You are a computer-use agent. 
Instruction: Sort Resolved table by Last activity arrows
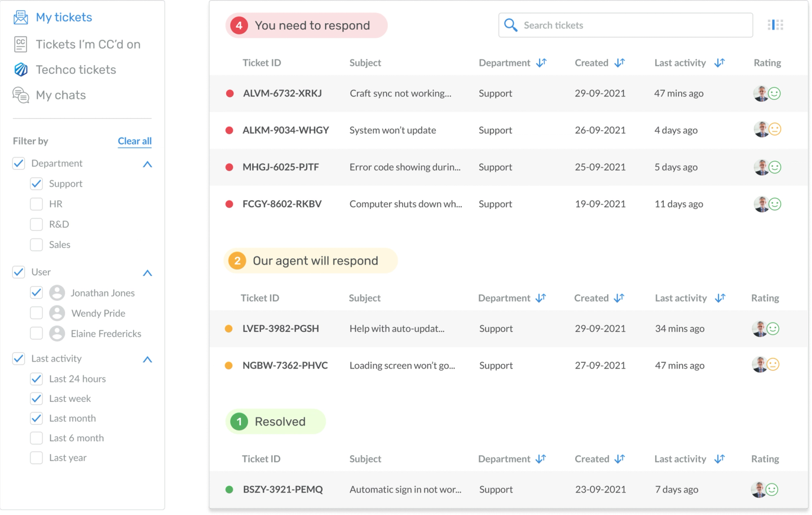[x=720, y=459]
